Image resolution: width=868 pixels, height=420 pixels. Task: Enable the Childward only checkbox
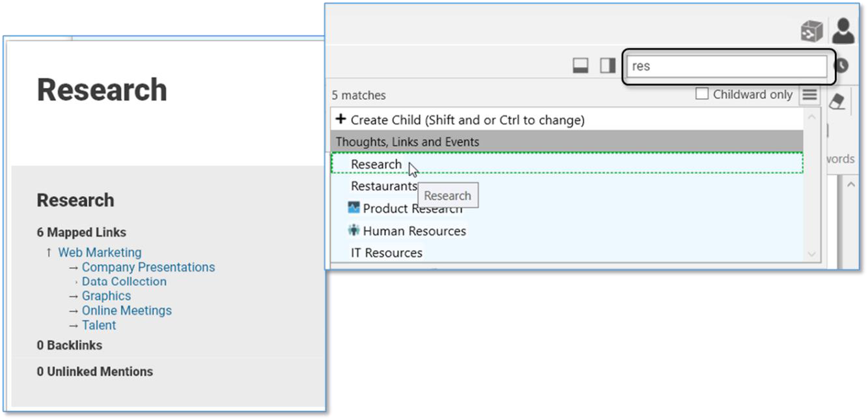point(702,94)
